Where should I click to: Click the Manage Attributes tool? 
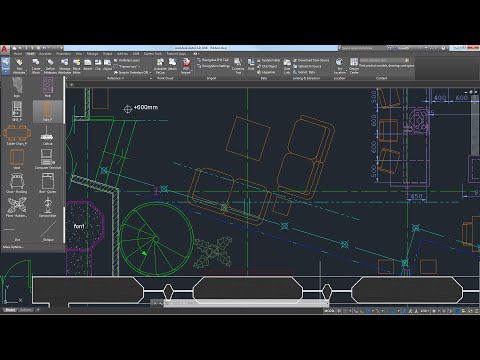[64, 65]
